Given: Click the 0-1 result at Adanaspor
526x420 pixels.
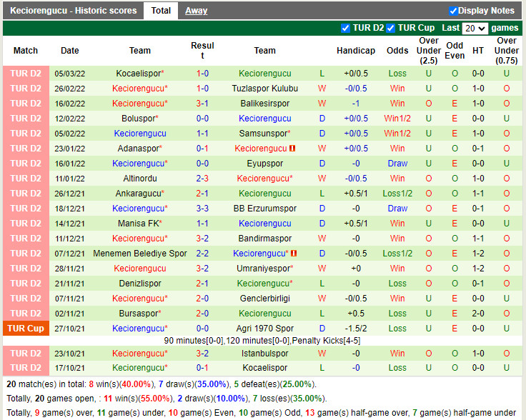Looking at the screenshot, I should (202, 148).
